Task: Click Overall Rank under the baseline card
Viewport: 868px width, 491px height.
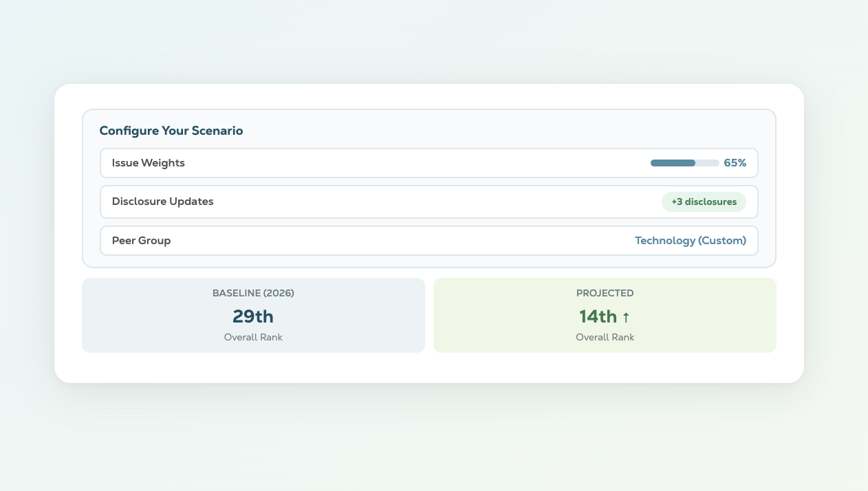Action: pos(253,337)
